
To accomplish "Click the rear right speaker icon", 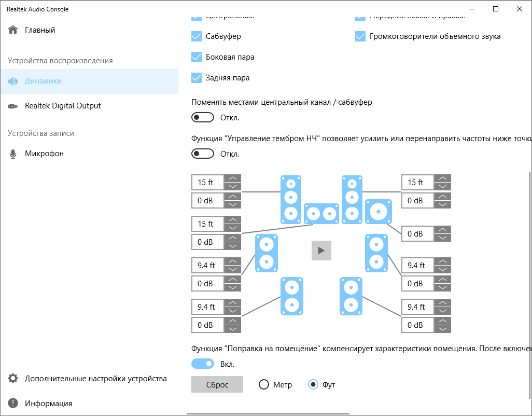I will (x=351, y=296).
